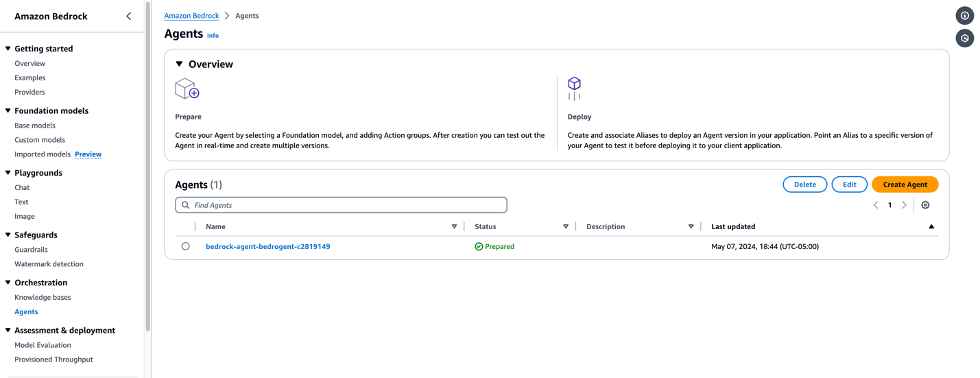980x378 pixels.
Task: Select radio button for bedrock-agent-bedrogent-c2819149
Action: (185, 246)
